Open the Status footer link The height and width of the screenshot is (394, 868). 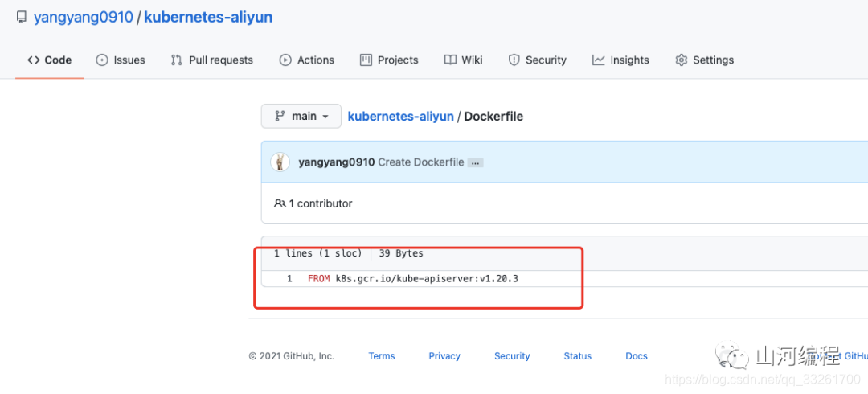[x=577, y=356]
